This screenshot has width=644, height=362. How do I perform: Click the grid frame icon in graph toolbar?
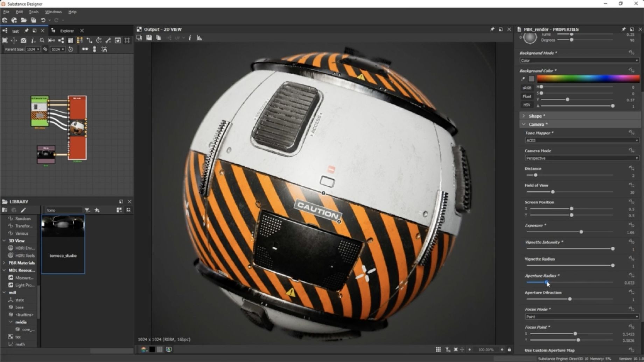[127, 41]
